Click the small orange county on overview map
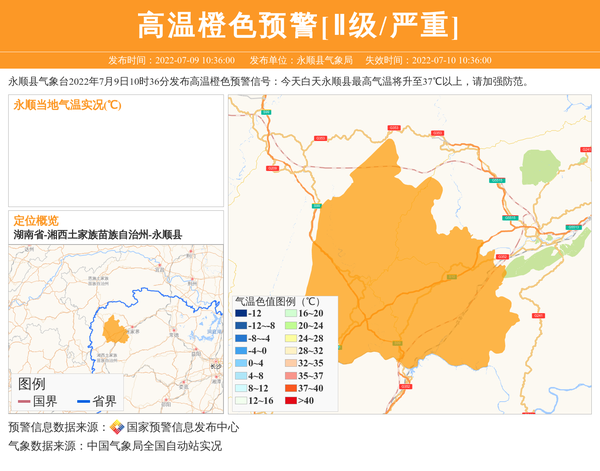This screenshot has height=471, width=600. [116, 326]
